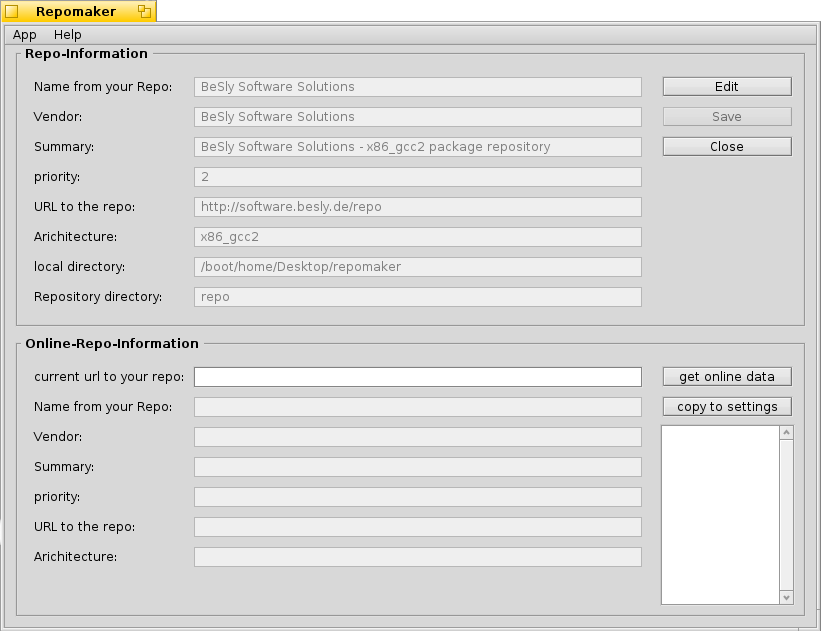Click the priority field showing 2
This screenshot has height=631, width=821.
(417, 177)
